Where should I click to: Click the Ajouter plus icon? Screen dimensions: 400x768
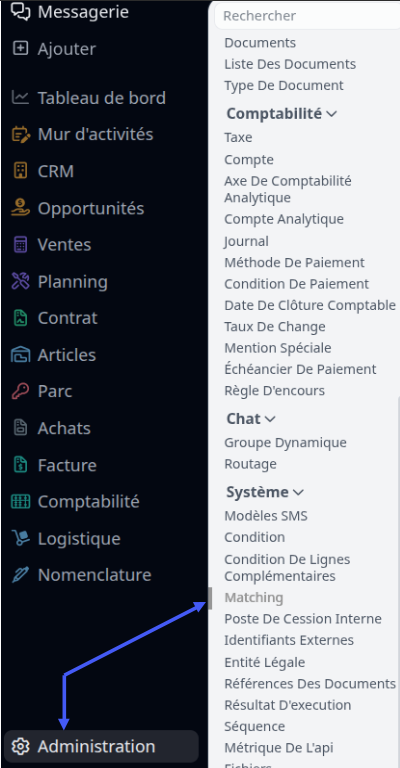click(x=21, y=48)
